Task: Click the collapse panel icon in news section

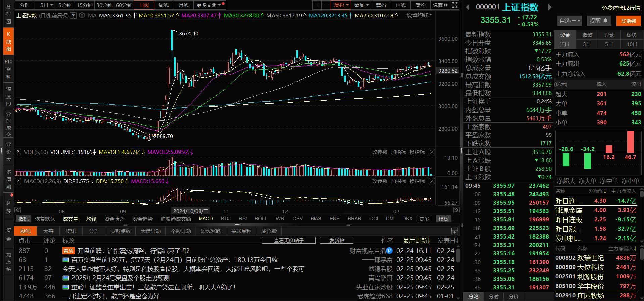Action: 455,231
